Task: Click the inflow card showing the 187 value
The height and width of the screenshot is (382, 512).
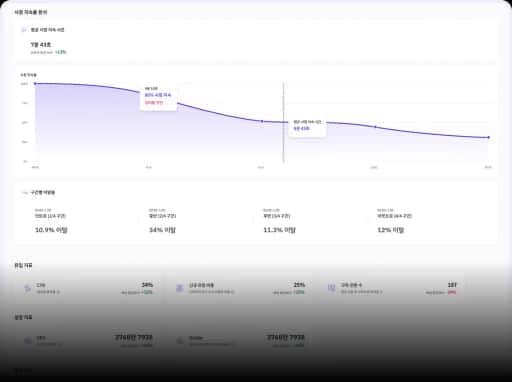Action: [x=391, y=288]
